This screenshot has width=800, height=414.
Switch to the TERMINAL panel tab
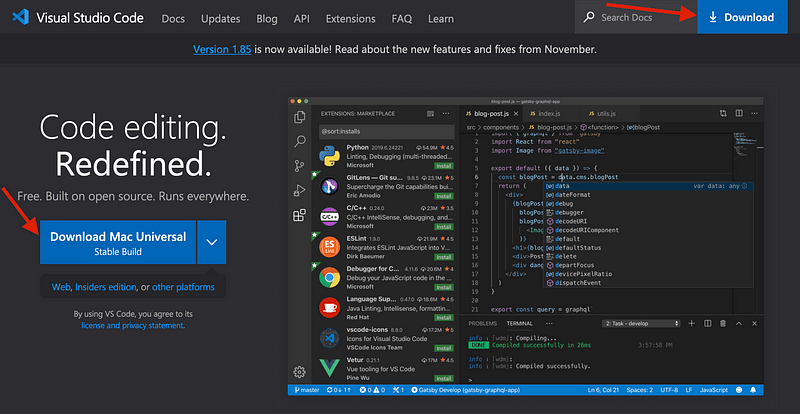click(x=519, y=324)
